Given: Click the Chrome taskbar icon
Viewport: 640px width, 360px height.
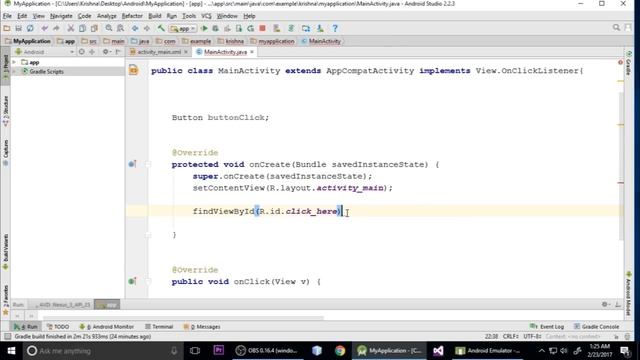Looking at the screenshot, I should [x=340, y=351].
